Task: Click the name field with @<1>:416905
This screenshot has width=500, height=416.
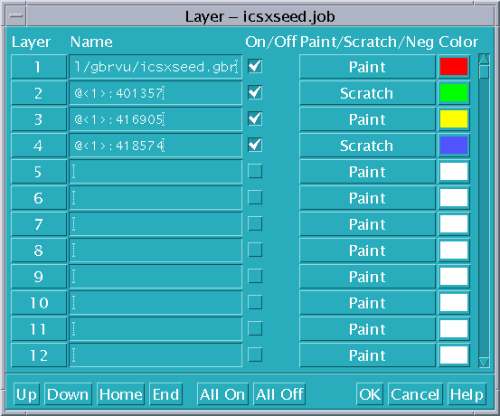Action: [x=155, y=119]
